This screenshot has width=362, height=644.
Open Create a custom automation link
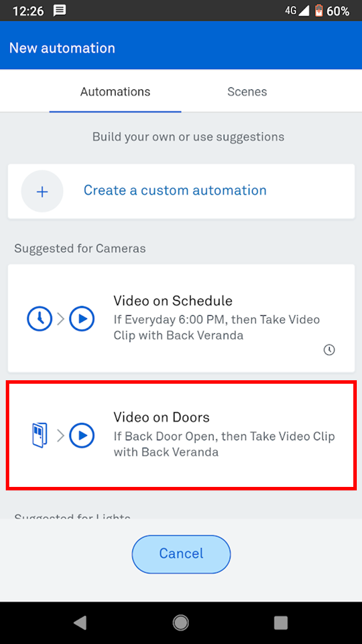click(175, 191)
